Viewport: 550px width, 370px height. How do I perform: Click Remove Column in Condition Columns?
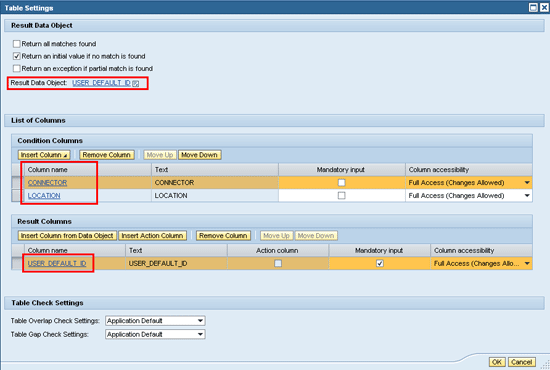(107, 155)
